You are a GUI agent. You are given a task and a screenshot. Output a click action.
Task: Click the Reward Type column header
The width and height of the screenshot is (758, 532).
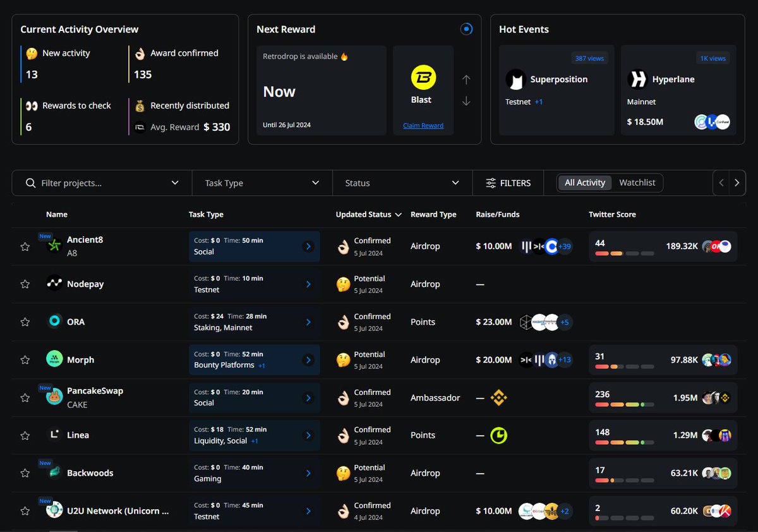click(433, 215)
